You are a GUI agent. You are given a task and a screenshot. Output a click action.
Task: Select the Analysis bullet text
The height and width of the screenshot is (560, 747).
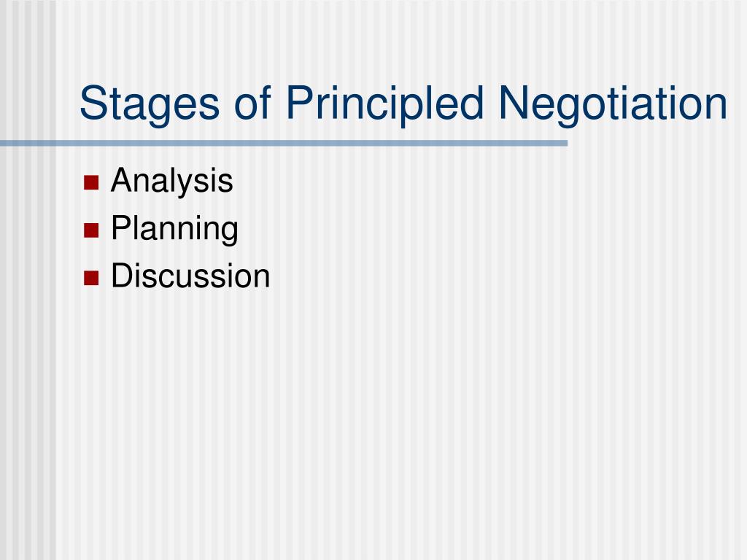[171, 182]
